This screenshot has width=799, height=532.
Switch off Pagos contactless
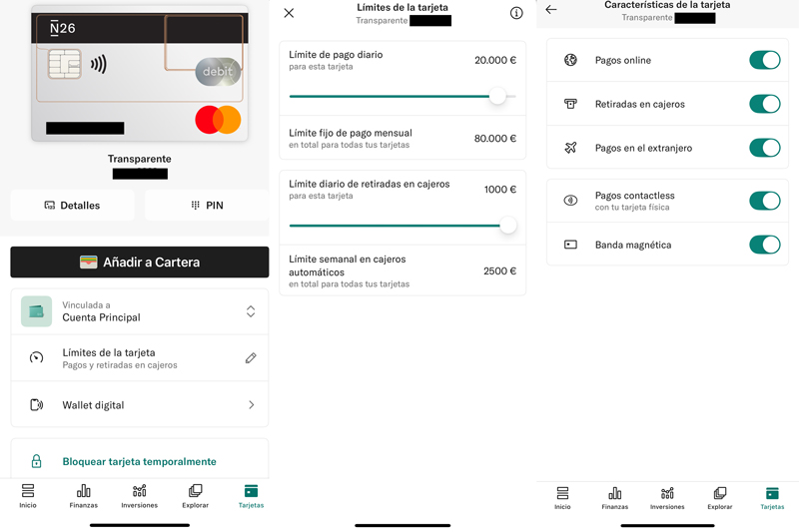point(764,201)
